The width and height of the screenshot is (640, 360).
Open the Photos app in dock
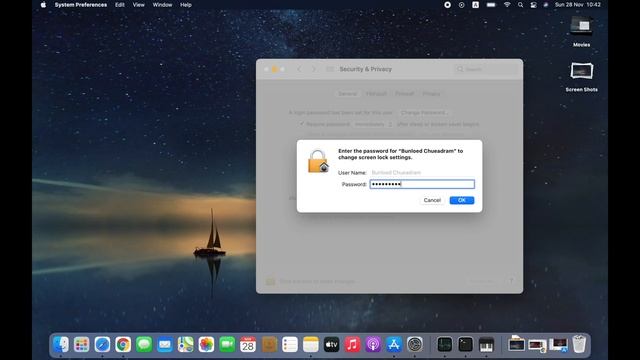(207, 344)
